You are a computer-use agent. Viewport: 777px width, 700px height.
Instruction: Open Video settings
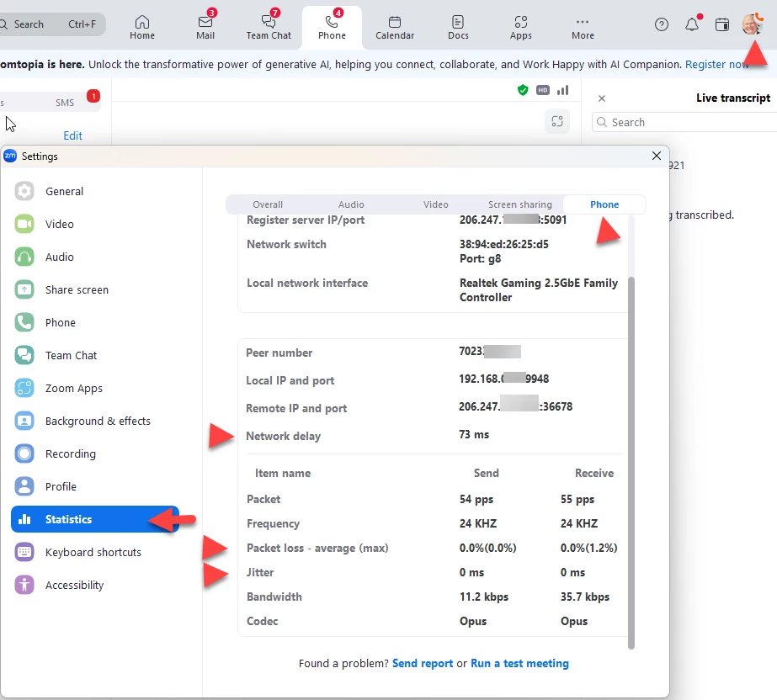coord(94,224)
